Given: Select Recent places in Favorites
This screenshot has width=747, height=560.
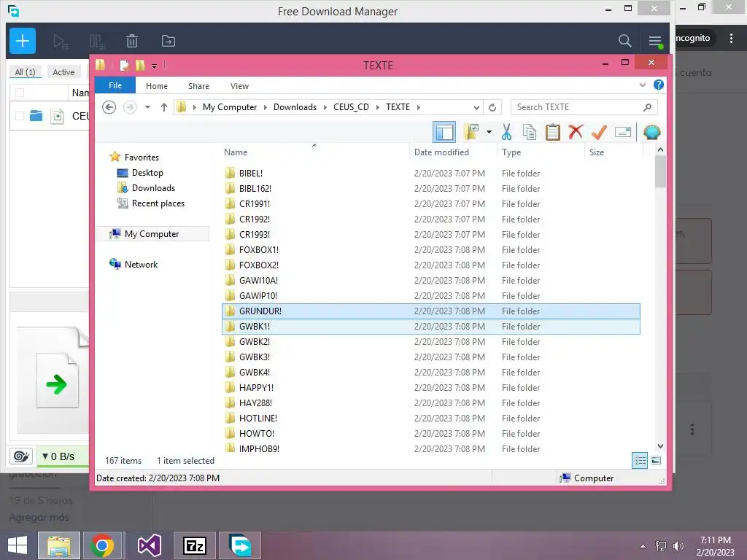Looking at the screenshot, I should [158, 203].
